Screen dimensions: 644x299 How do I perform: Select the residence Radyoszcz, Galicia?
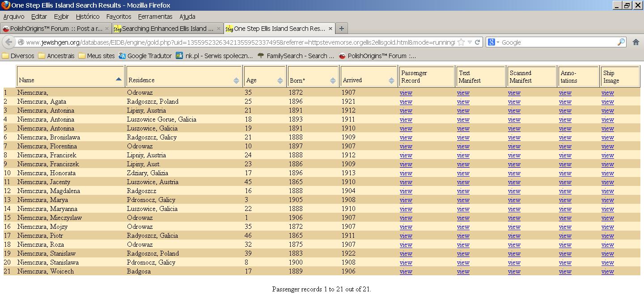(153, 236)
